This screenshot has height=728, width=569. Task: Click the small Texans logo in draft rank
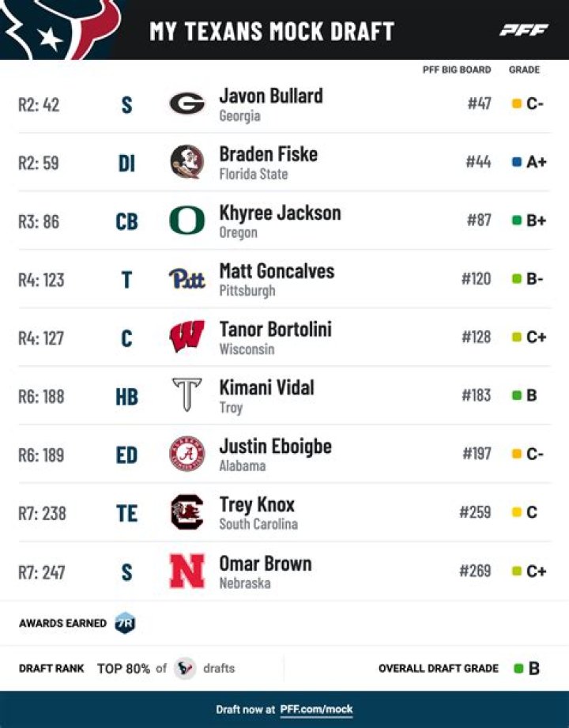pyautogui.click(x=185, y=668)
